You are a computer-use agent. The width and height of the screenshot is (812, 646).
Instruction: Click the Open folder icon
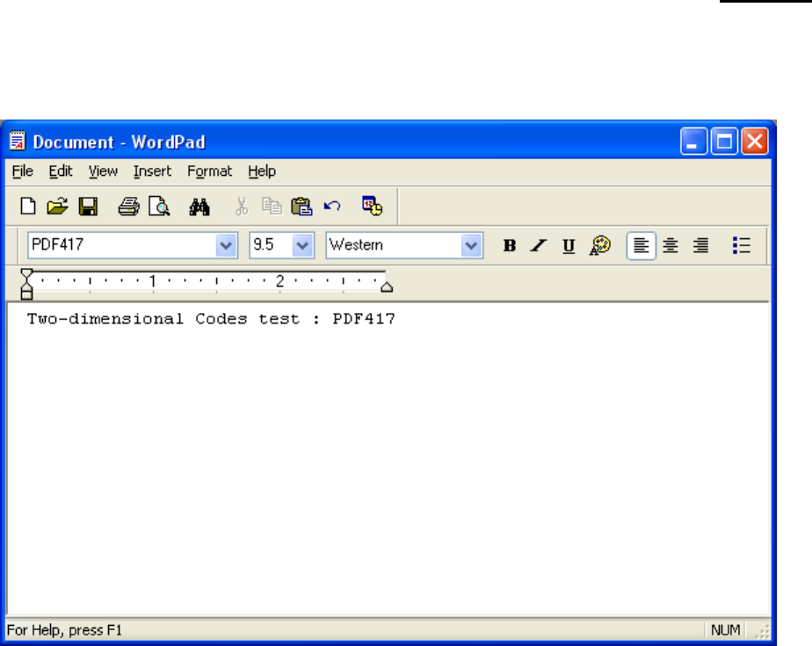[x=57, y=207]
